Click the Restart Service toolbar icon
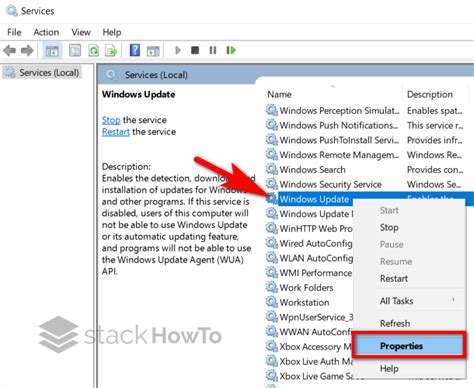 pos(231,50)
